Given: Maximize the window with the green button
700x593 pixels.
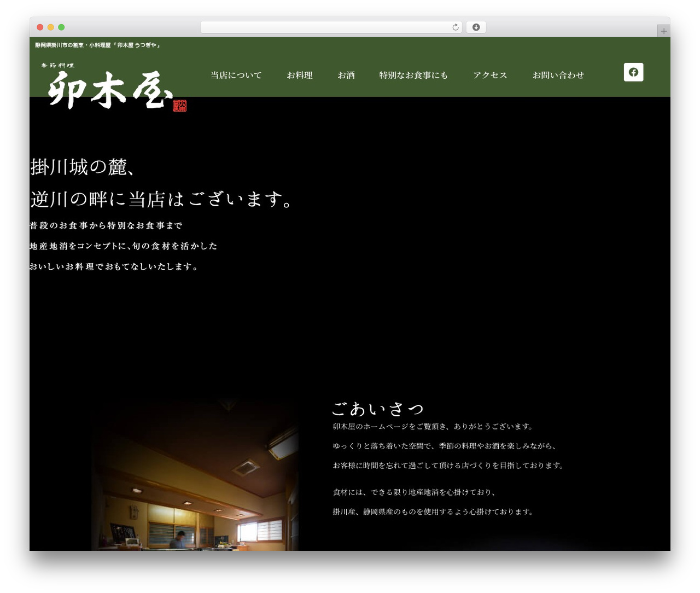Looking at the screenshot, I should [x=61, y=27].
